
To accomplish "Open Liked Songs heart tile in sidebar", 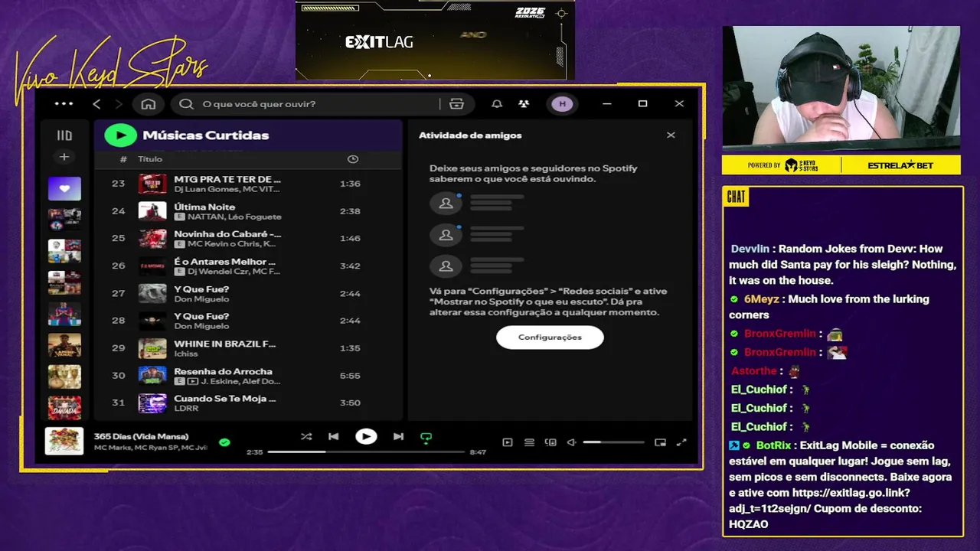I will point(64,188).
